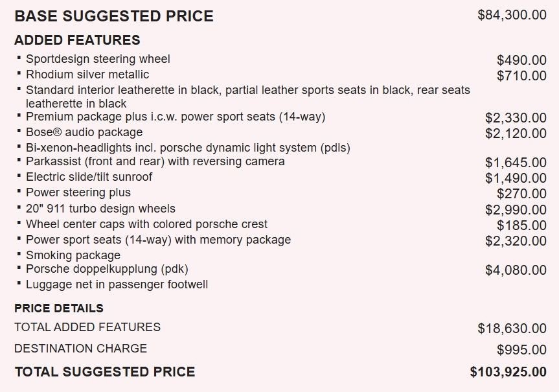
Task: Select the $84,300.00 base price amount
Action: click(512, 15)
